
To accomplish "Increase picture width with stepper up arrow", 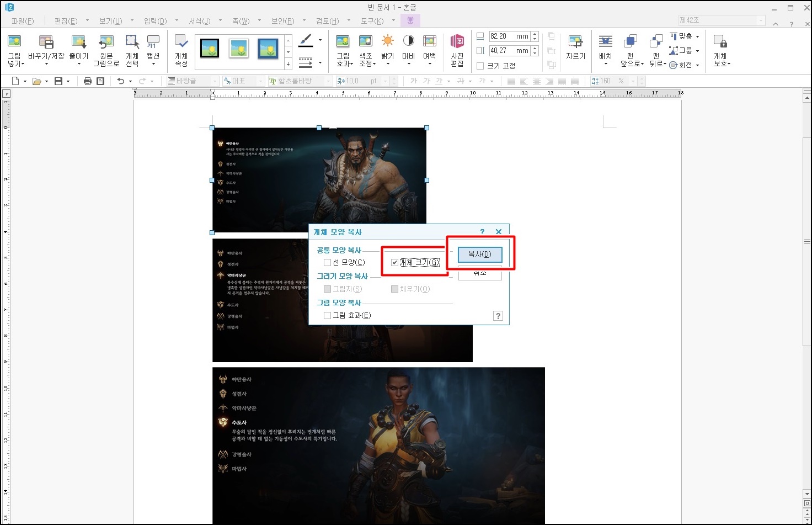I will click(535, 34).
